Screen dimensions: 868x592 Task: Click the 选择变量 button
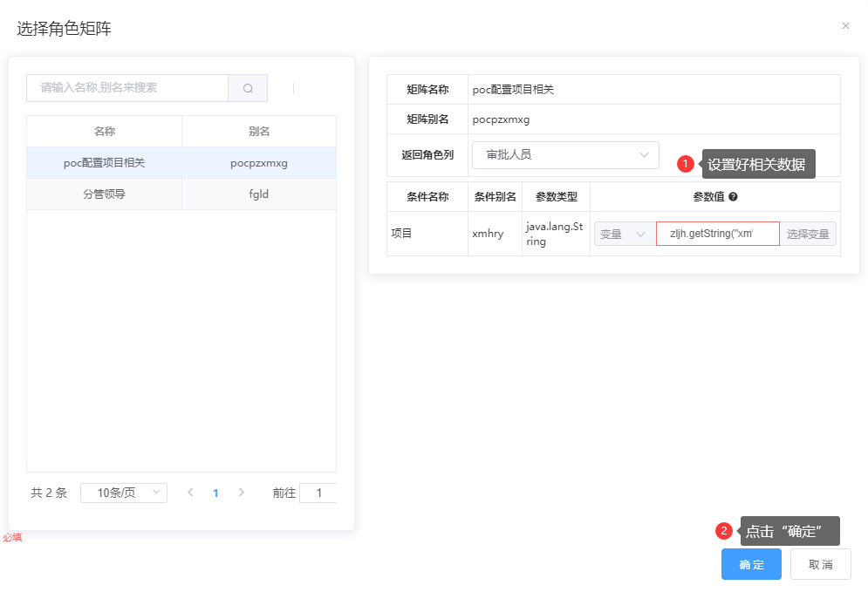tap(808, 234)
